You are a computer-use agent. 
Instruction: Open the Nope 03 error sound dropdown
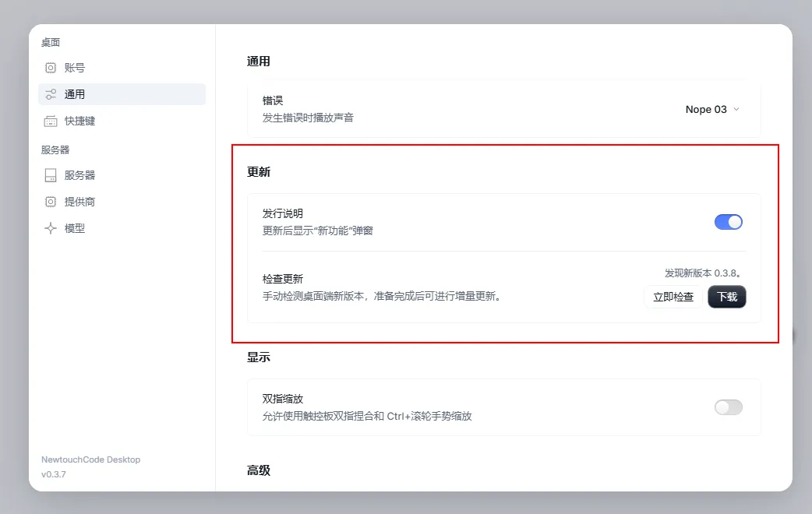pos(712,110)
